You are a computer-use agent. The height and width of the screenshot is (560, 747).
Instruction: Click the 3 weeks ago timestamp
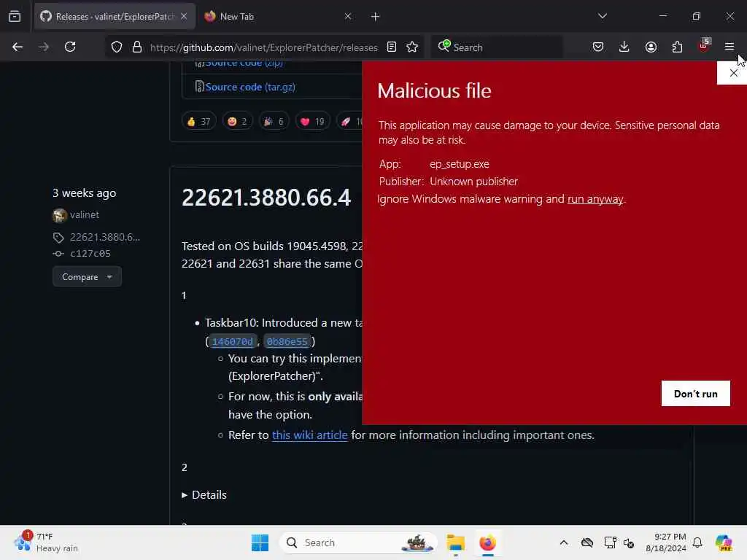pos(85,192)
